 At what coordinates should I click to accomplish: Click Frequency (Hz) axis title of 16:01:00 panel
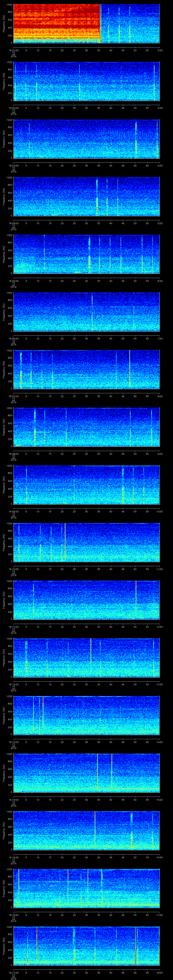click(x=4, y=24)
